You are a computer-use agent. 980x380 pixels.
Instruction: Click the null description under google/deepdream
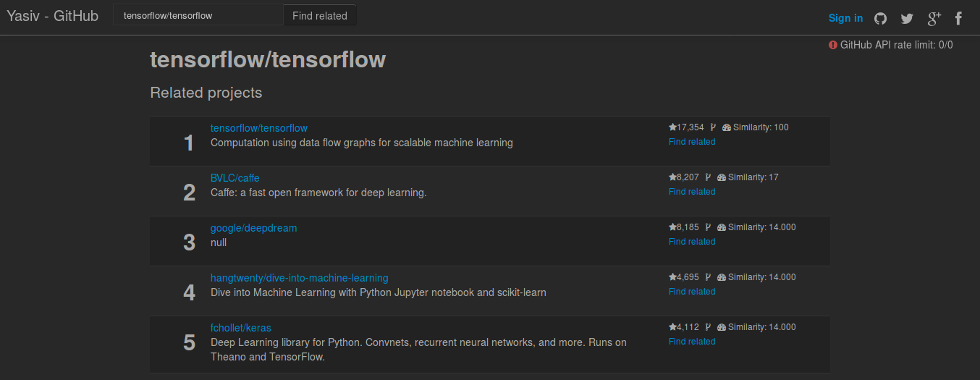(219, 242)
